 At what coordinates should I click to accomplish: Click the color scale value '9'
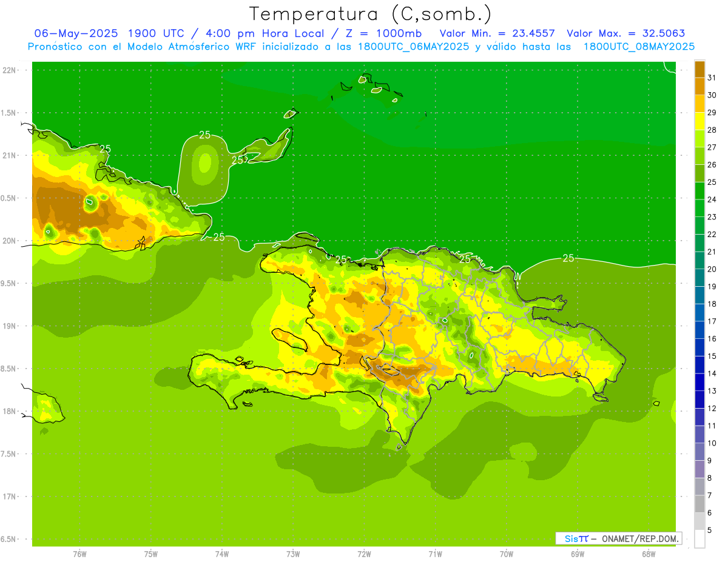[x=710, y=461]
